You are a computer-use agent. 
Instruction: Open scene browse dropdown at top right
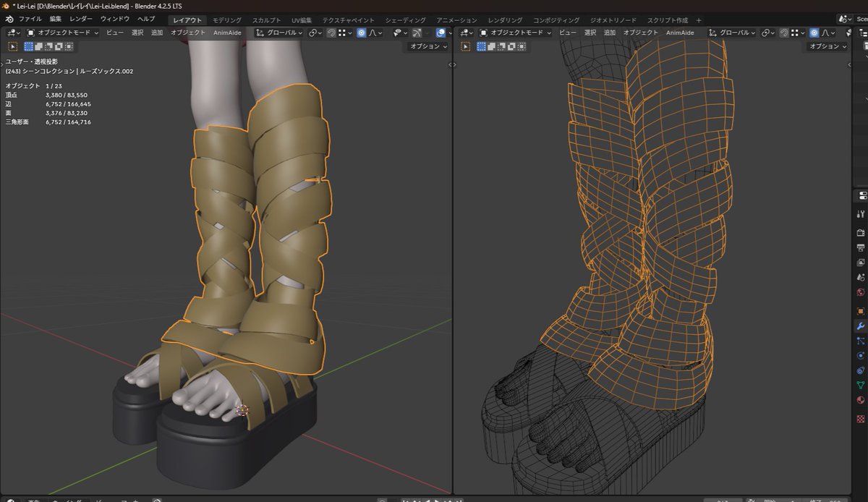click(845, 19)
